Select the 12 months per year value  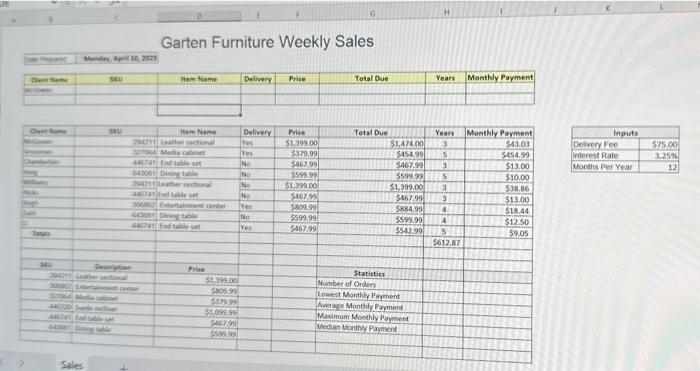coord(659,167)
